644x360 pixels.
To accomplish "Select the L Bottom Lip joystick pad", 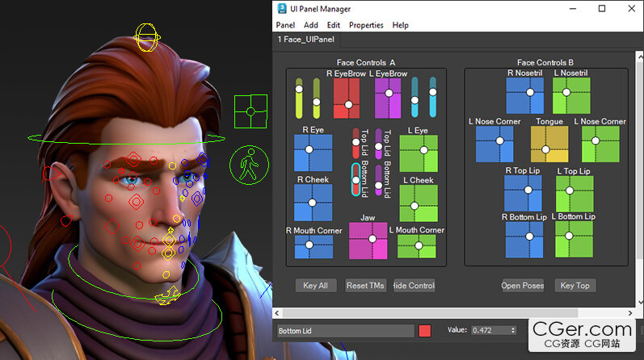I will 574,240.
